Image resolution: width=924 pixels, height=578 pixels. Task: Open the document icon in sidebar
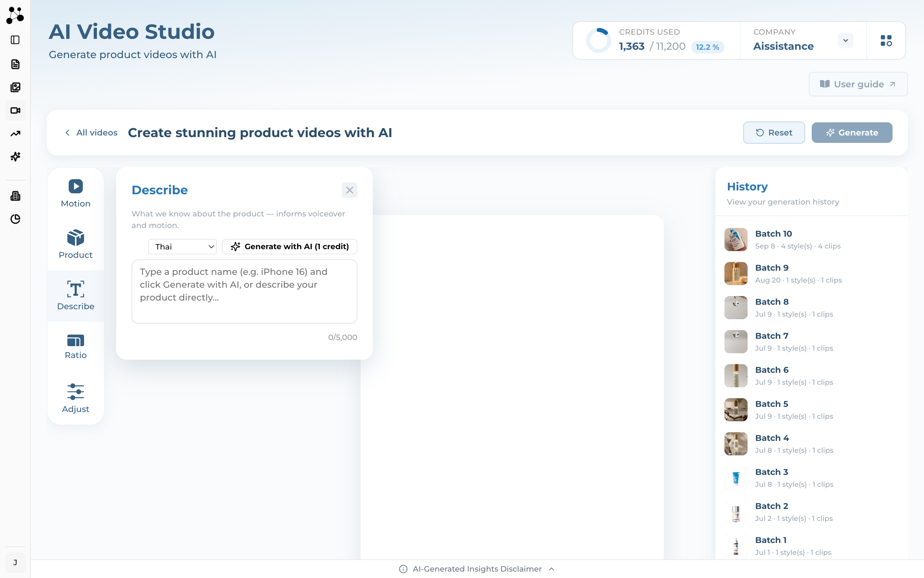tap(15, 64)
